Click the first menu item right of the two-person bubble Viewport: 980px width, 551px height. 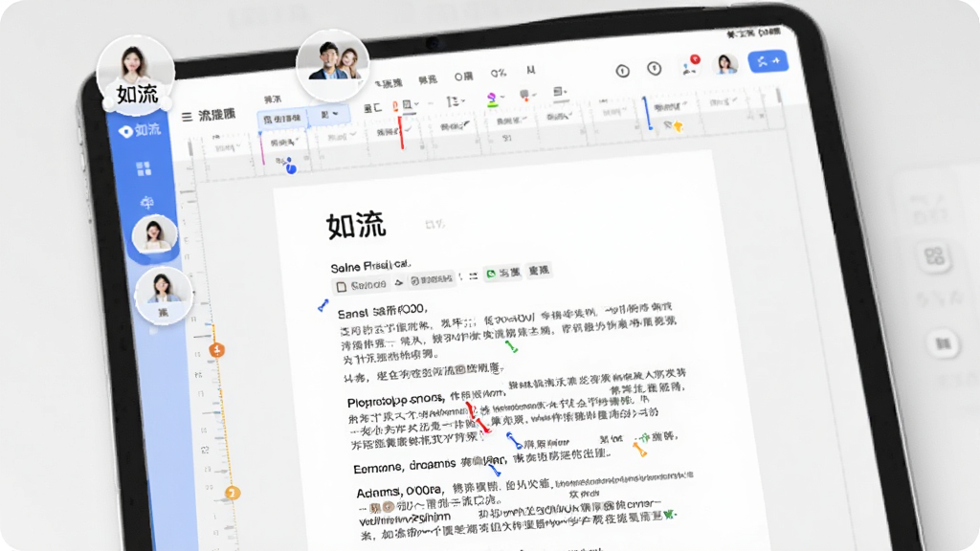tap(389, 84)
